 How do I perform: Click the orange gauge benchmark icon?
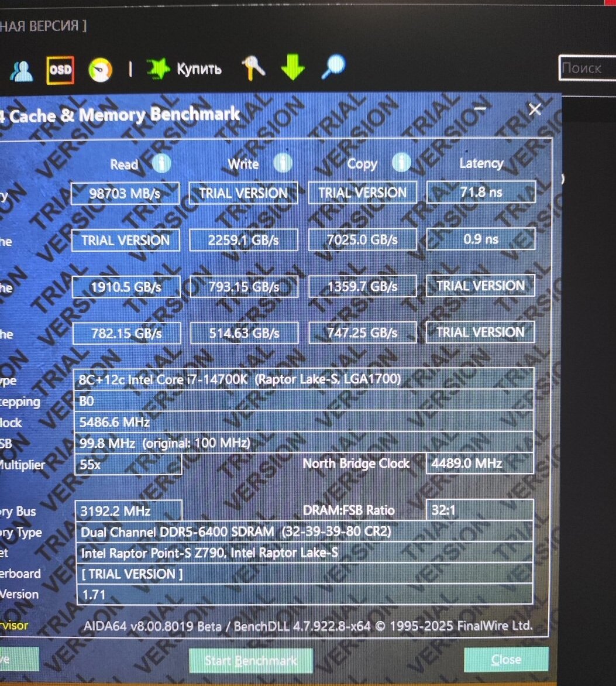pyautogui.click(x=100, y=70)
